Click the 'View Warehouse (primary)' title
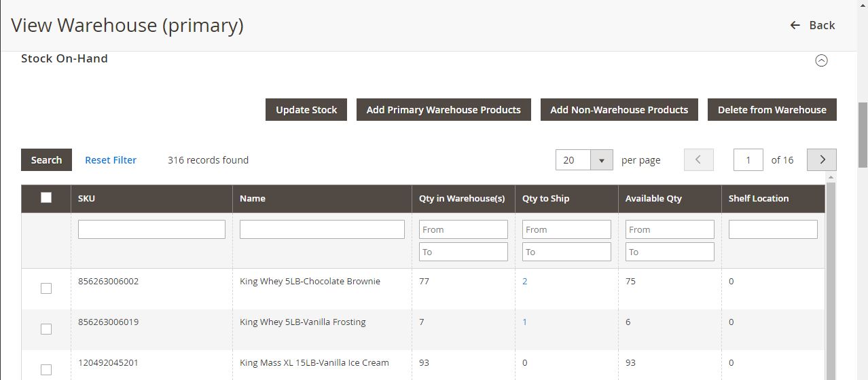The image size is (868, 380). pos(128,26)
